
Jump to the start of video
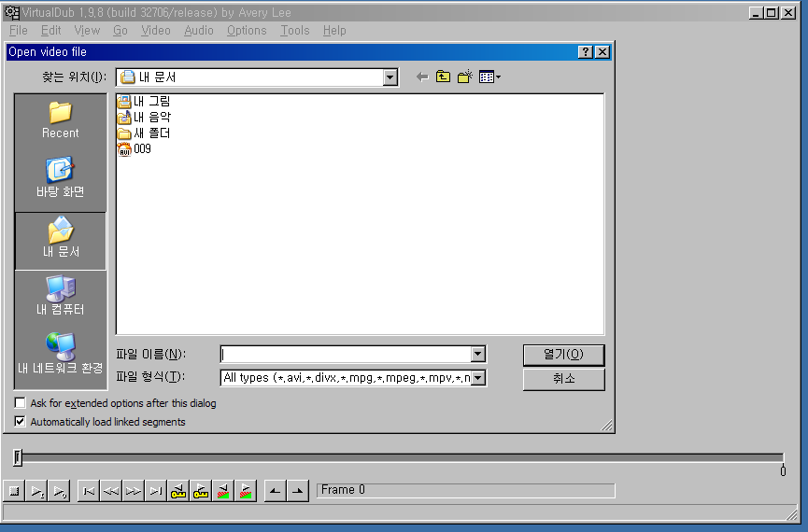pyautogui.click(x=89, y=491)
